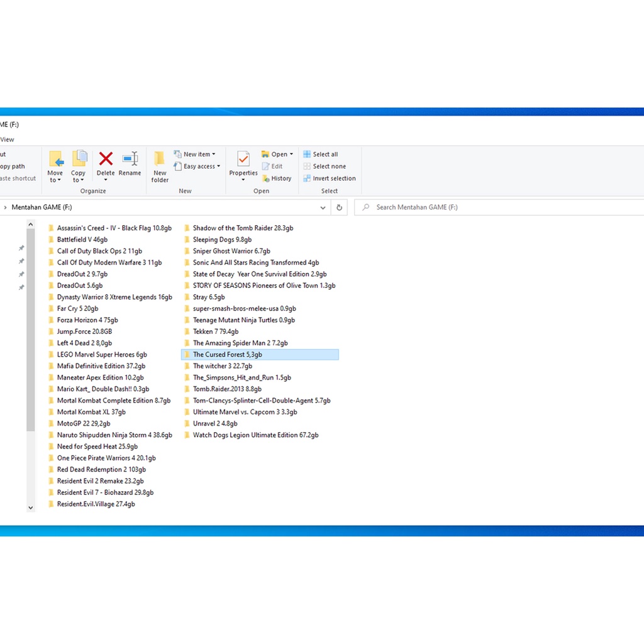Click the Rename icon
This screenshot has width=644, height=644.
click(x=130, y=158)
